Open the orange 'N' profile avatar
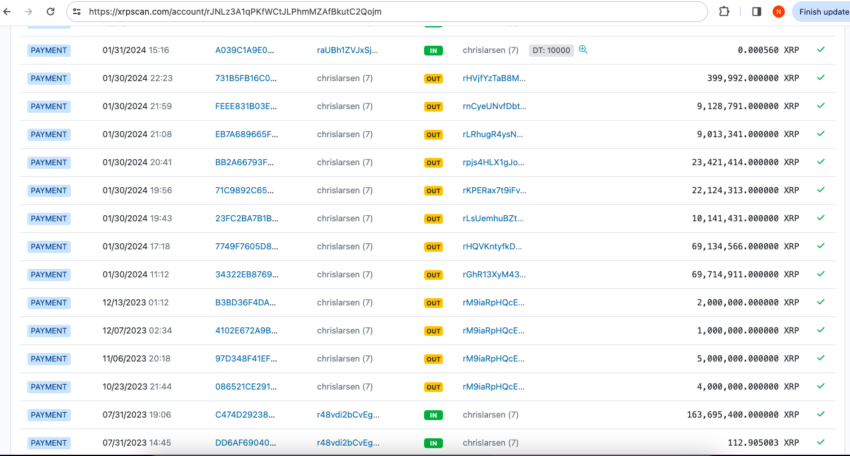This screenshot has width=850, height=456. pyautogui.click(x=778, y=11)
